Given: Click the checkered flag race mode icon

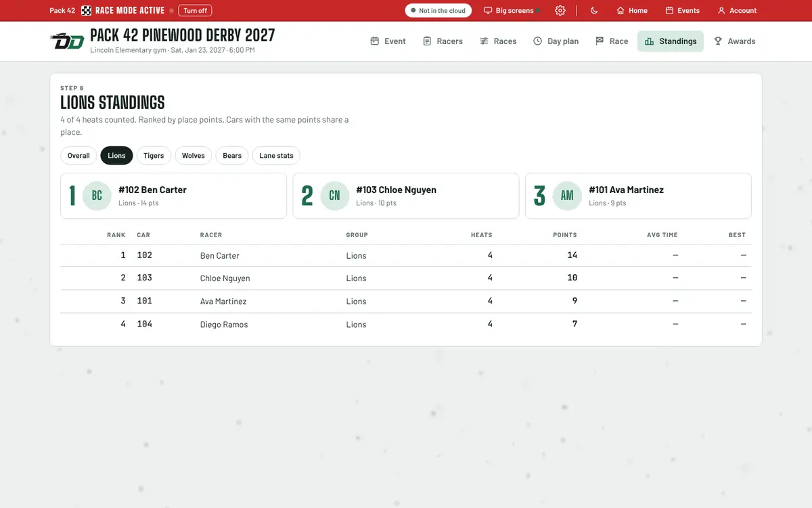Looking at the screenshot, I should 87,10.
